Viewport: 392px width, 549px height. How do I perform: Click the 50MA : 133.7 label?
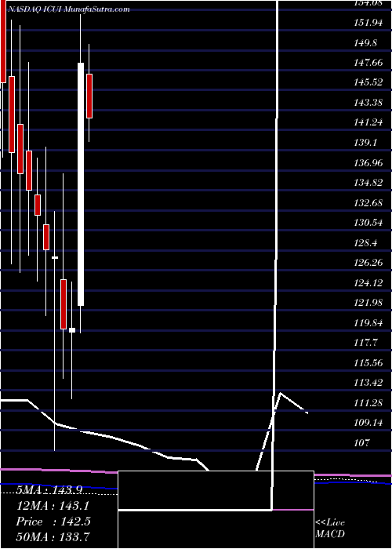53,536
